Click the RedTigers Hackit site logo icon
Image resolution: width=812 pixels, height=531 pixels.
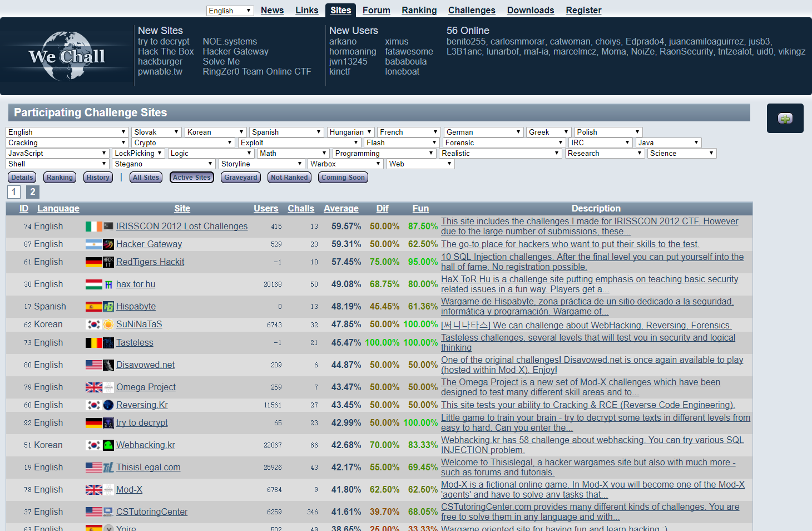tap(108, 262)
